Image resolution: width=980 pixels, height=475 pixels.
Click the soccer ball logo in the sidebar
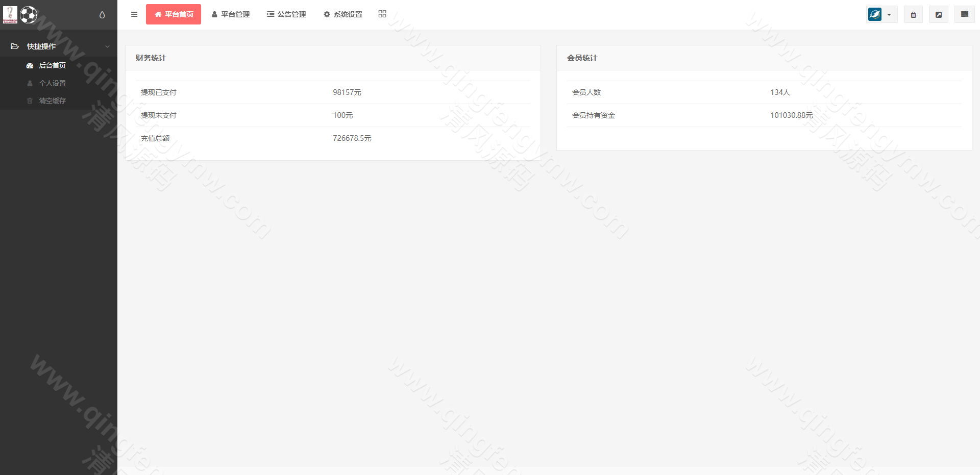pos(29,14)
